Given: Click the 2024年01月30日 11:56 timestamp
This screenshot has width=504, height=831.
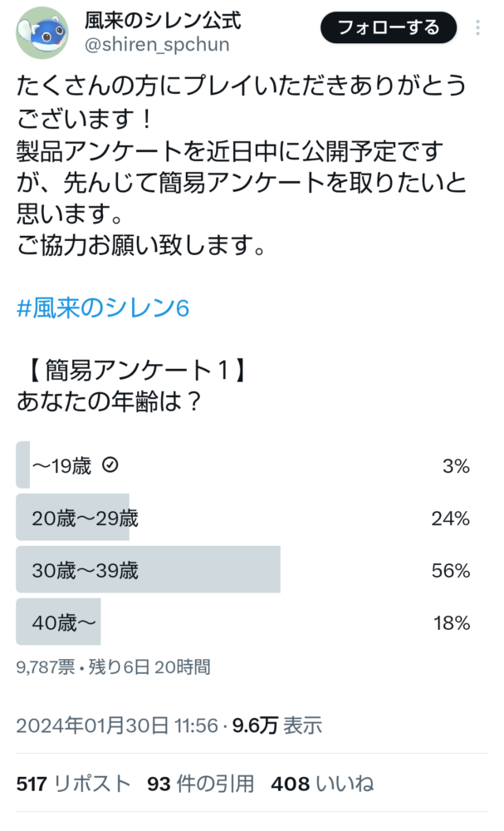Looking at the screenshot, I should (117, 725).
